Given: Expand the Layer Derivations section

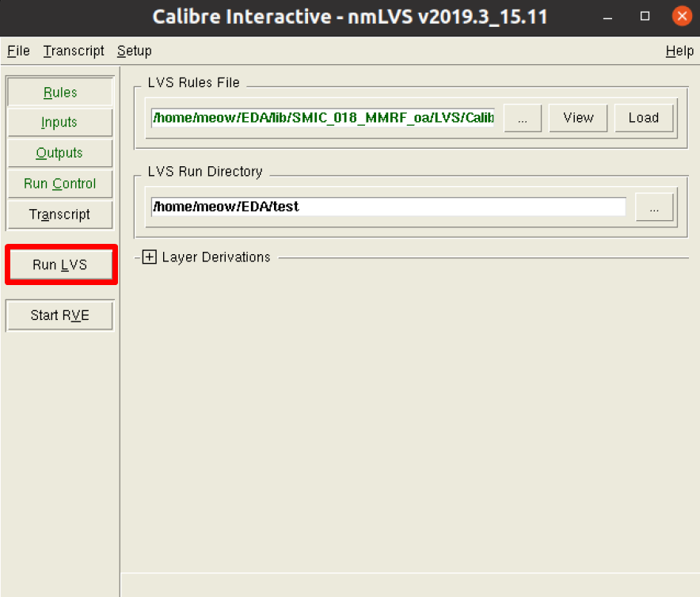Looking at the screenshot, I should (150, 257).
